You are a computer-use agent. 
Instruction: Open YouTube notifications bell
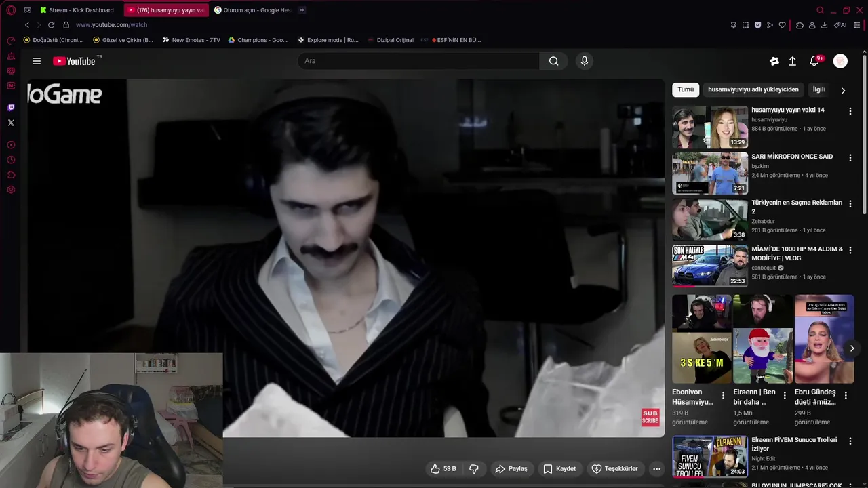click(815, 61)
